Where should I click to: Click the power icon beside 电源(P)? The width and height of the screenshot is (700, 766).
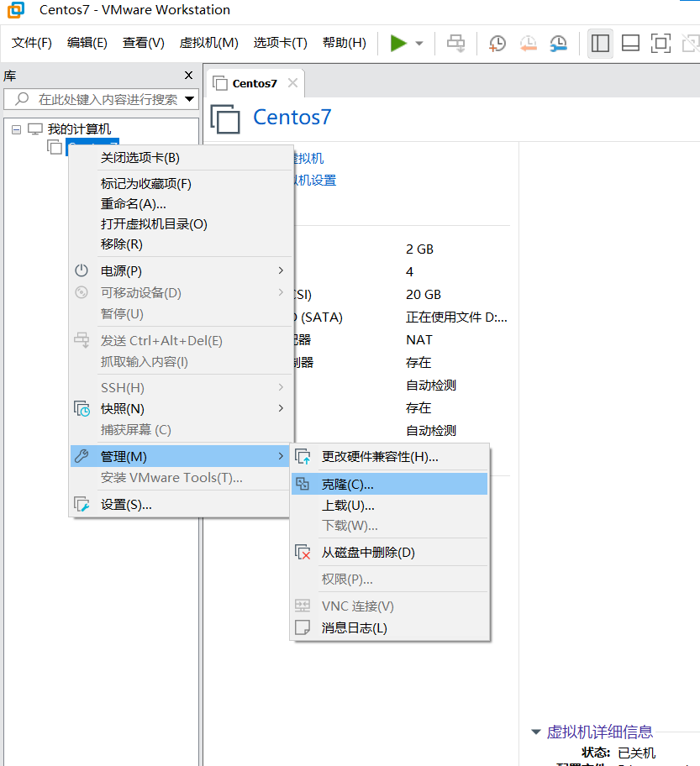(82, 270)
